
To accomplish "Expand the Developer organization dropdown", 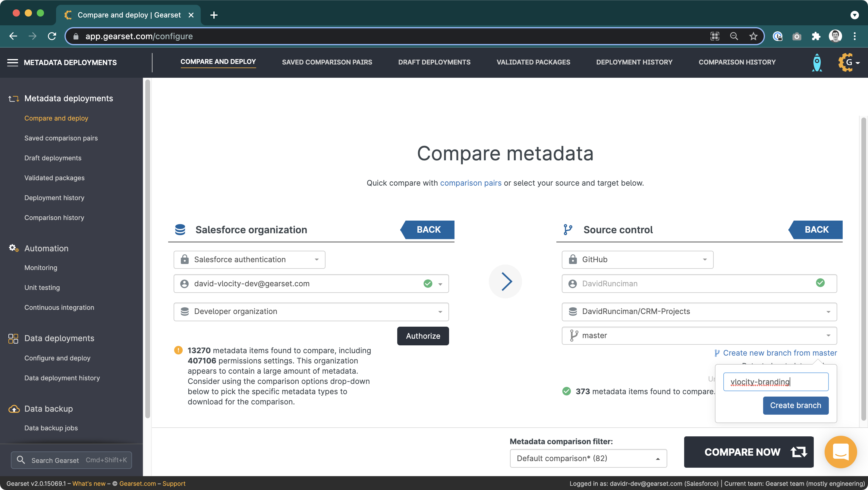I will pyautogui.click(x=311, y=312).
